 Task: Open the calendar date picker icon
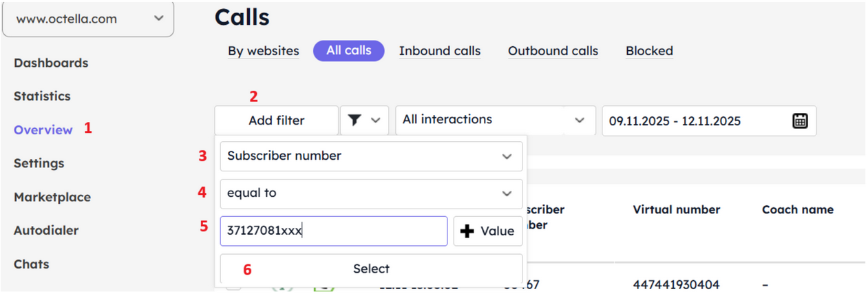pos(799,120)
